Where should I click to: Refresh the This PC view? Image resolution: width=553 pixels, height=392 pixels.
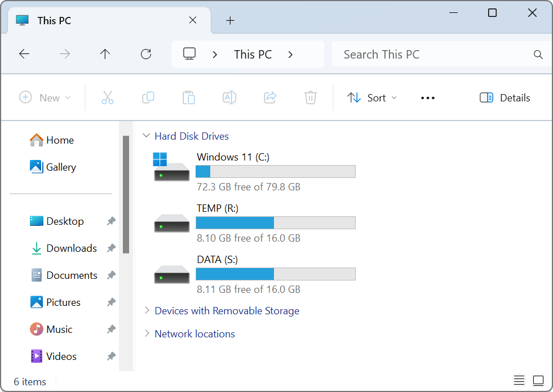point(146,54)
